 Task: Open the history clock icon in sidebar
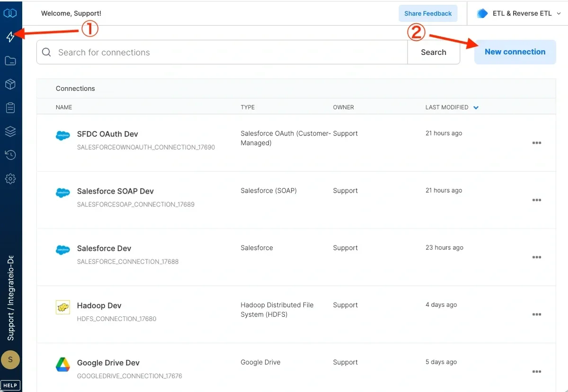[x=10, y=155]
